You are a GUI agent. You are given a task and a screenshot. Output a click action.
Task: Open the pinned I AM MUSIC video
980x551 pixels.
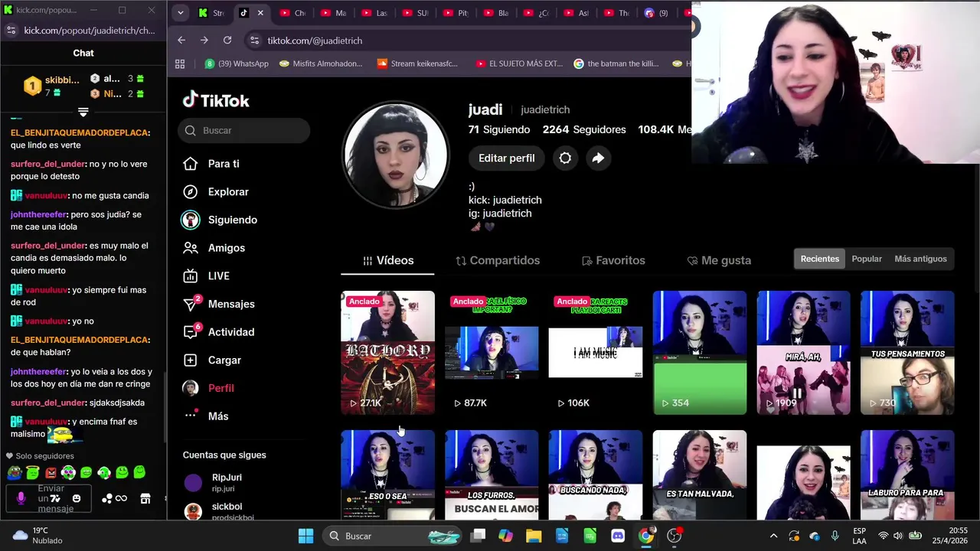pos(596,352)
